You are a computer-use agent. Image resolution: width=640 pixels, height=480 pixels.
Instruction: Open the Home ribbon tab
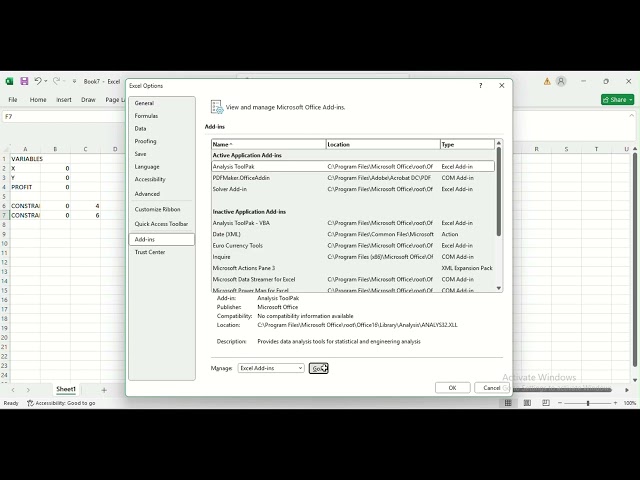click(38, 100)
